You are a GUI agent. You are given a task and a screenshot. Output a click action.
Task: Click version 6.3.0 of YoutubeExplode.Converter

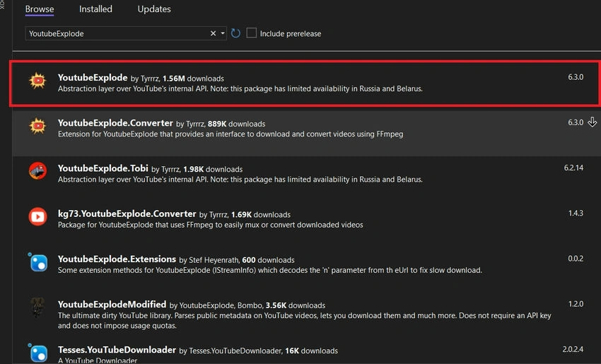[576, 122]
